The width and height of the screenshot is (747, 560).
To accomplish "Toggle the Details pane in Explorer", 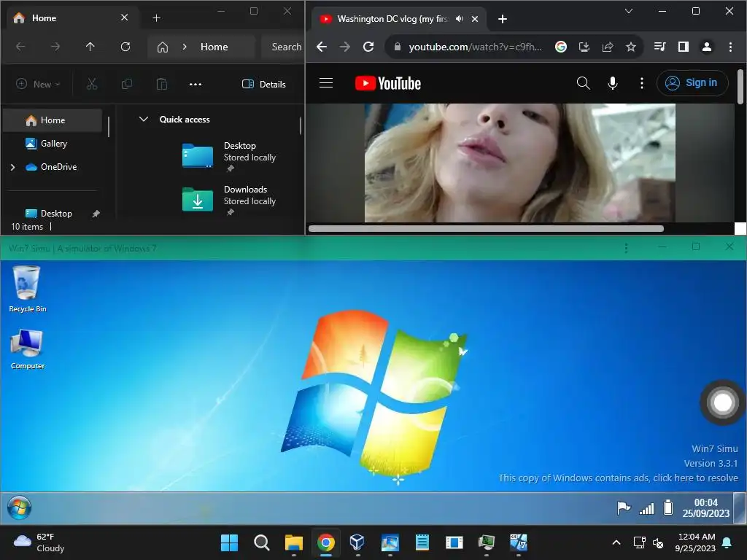I will [x=264, y=85].
